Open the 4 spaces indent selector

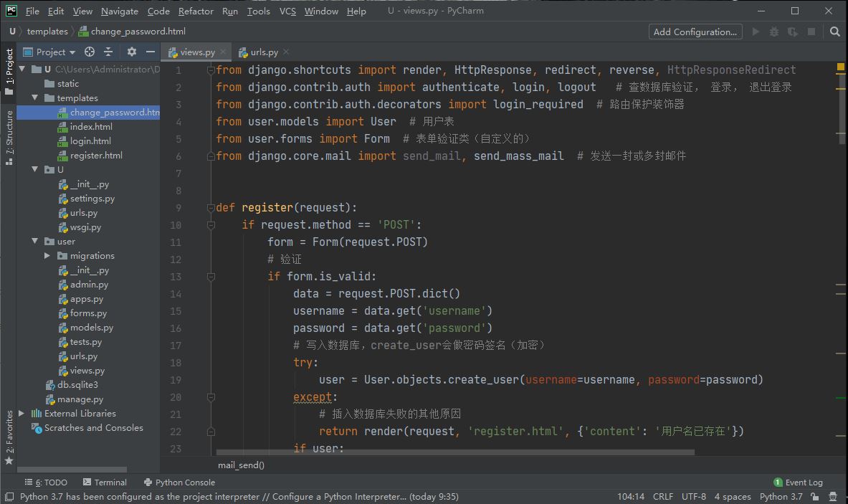pos(733,496)
